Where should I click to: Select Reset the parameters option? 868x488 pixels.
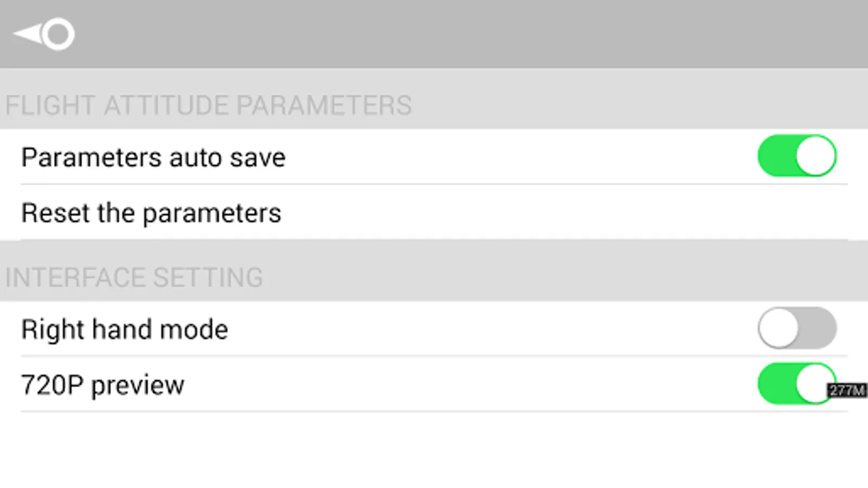[x=151, y=213]
